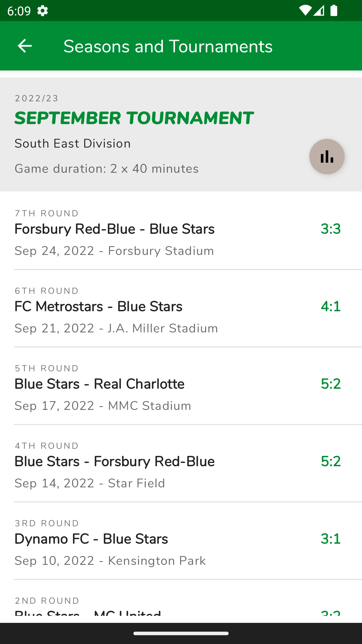Select the September Tournament heading
This screenshot has width=362, height=644.
pos(134,118)
